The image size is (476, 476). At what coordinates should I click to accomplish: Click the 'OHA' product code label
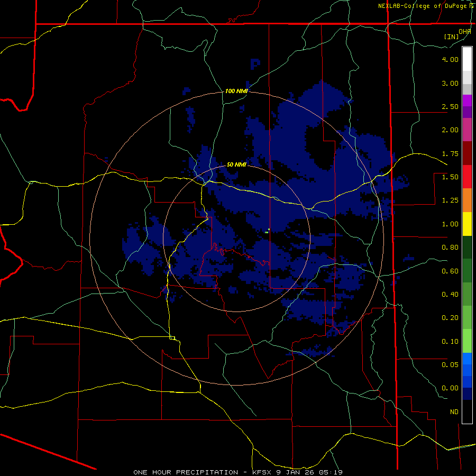(x=465, y=32)
